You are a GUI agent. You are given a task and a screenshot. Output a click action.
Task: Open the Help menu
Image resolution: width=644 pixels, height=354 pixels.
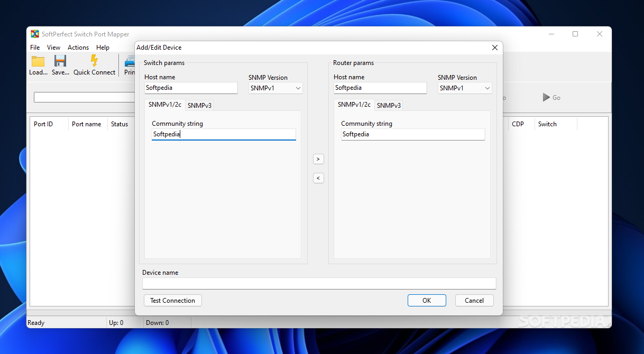pyautogui.click(x=103, y=48)
